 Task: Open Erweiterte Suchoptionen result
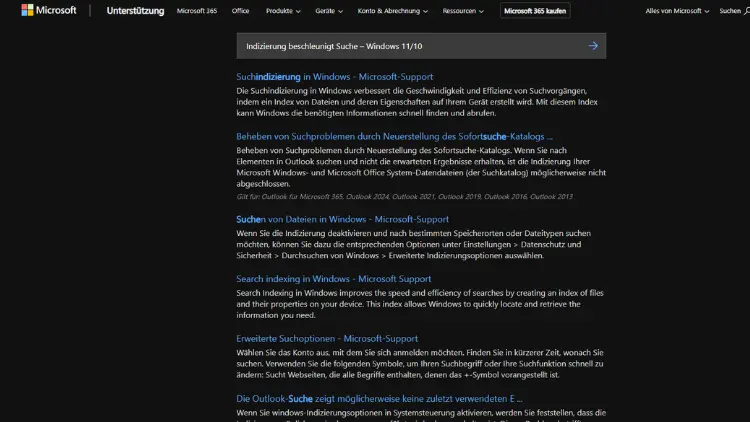coord(327,339)
